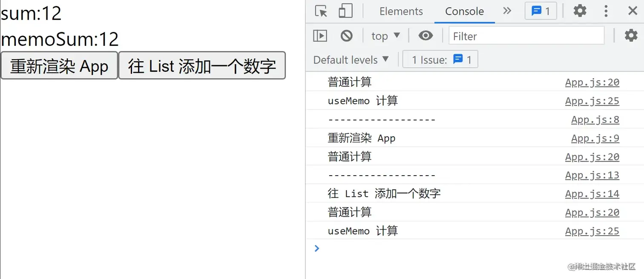Click the 往 List 添加一个数字 button

[202, 66]
